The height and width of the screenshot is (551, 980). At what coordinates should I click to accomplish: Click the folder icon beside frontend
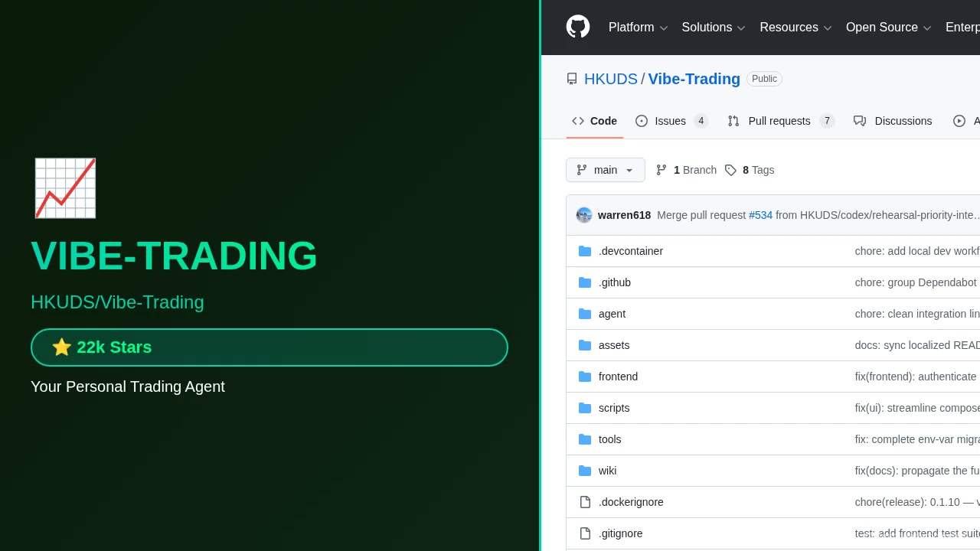click(585, 377)
